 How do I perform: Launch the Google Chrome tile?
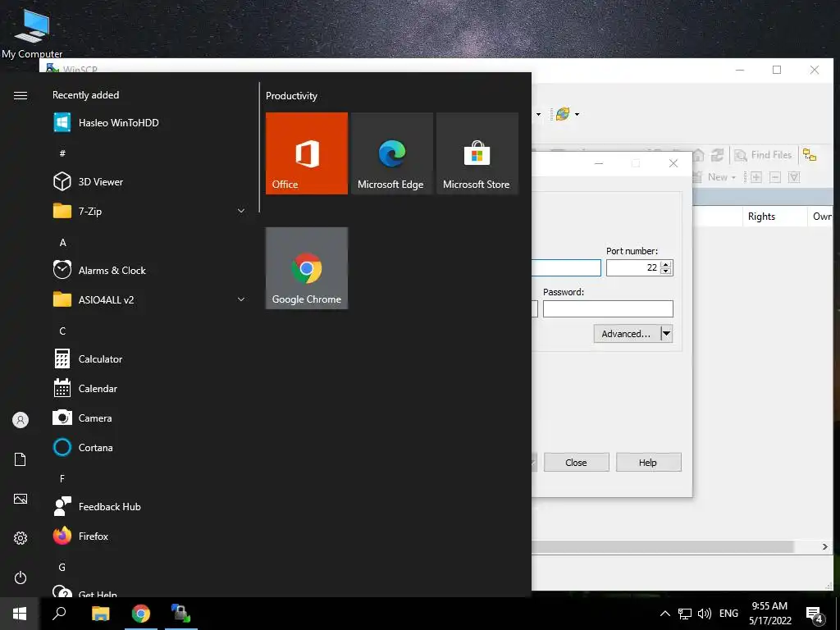point(307,268)
